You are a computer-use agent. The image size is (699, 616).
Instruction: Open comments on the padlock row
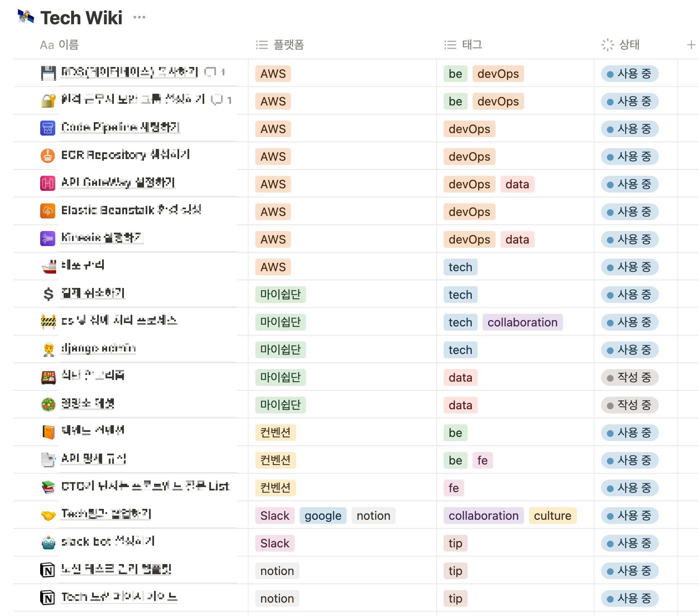coord(221,100)
